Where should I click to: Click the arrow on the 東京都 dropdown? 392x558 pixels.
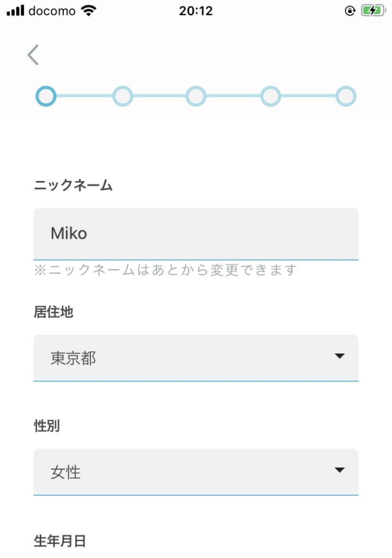pos(340,356)
